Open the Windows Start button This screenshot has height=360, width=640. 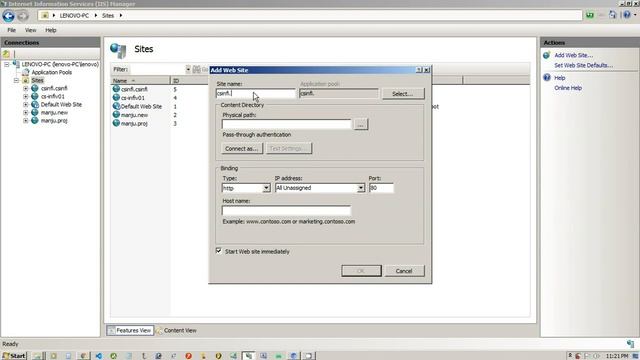(14, 356)
